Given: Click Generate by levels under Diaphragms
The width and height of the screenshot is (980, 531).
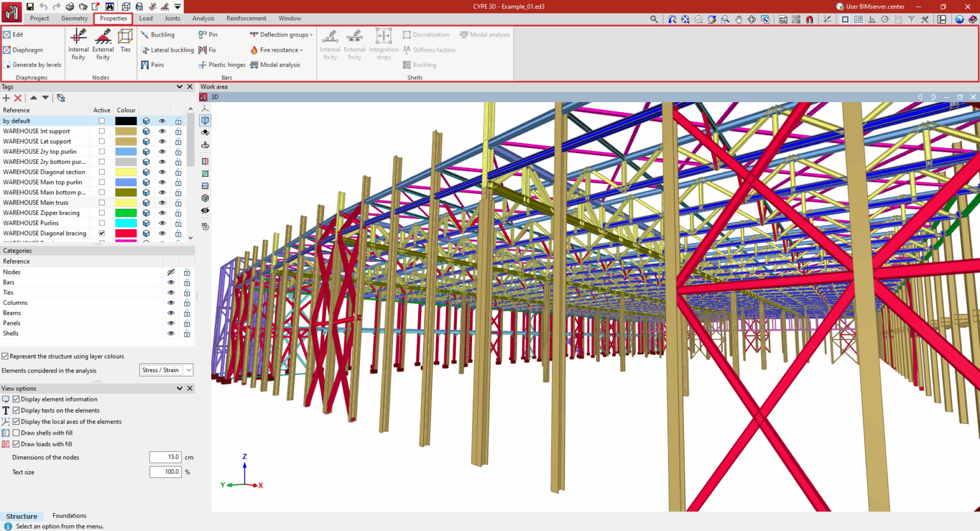Looking at the screenshot, I should 36,64.
